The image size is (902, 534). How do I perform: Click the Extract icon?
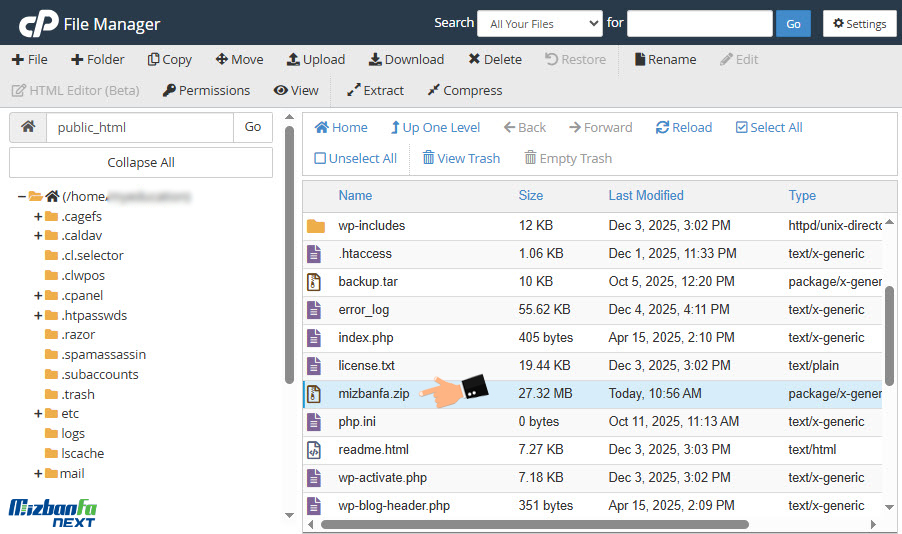coord(353,91)
